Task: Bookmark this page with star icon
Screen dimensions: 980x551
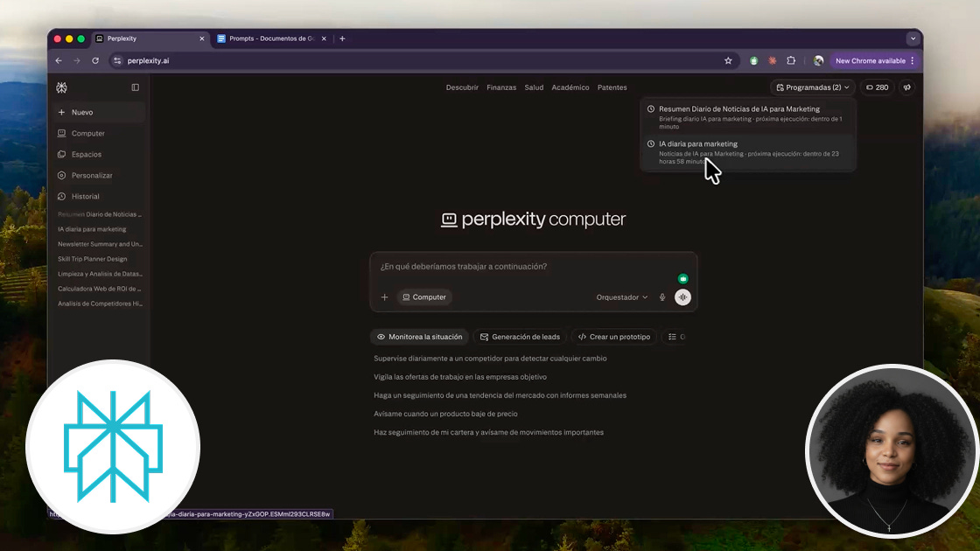Action: coord(728,60)
